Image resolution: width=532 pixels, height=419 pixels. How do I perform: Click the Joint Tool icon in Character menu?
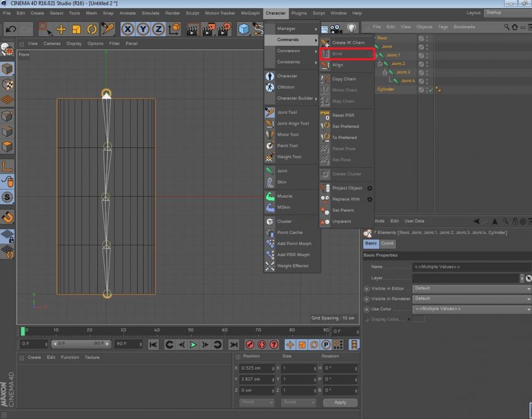270,112
